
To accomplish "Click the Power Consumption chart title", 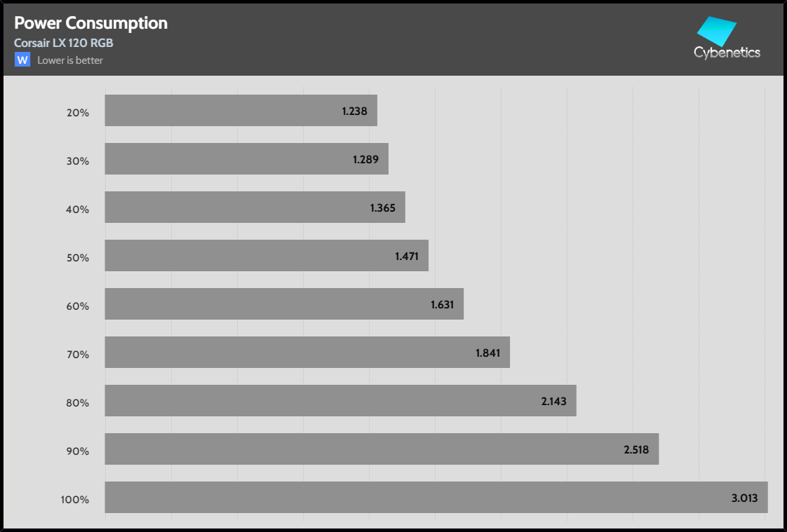I will 90,23.
